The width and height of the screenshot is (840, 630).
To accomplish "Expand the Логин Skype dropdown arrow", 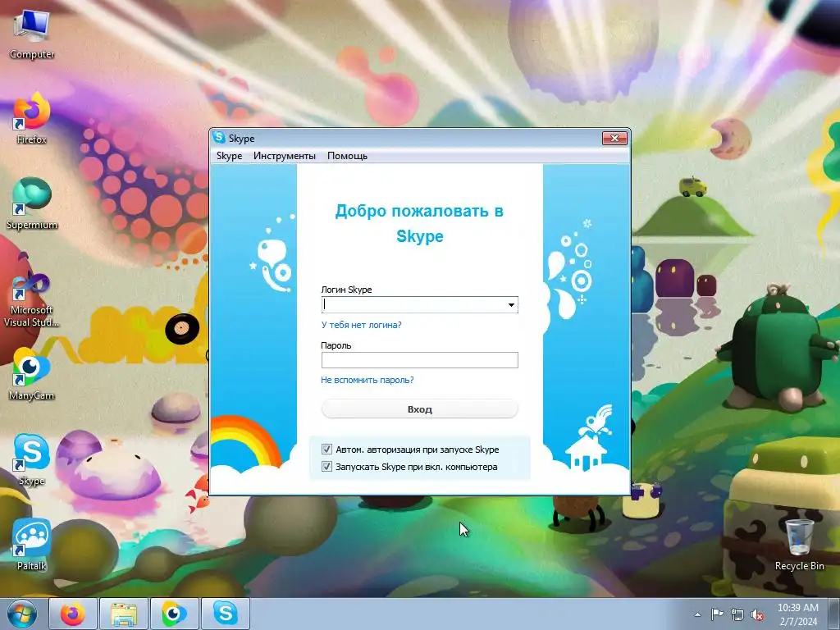I will click(512, 305).
